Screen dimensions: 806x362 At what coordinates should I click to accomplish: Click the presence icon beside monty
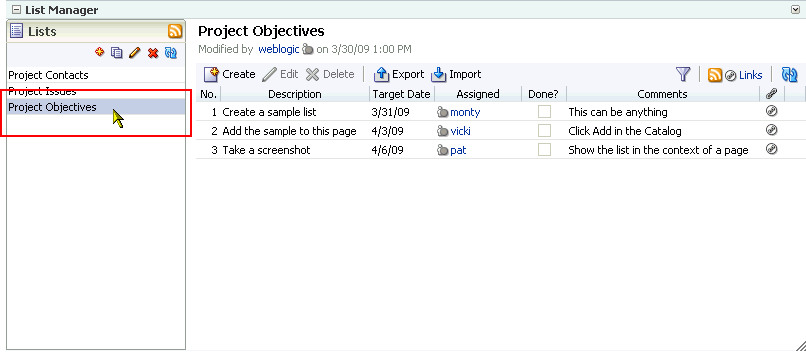point(442,112)
